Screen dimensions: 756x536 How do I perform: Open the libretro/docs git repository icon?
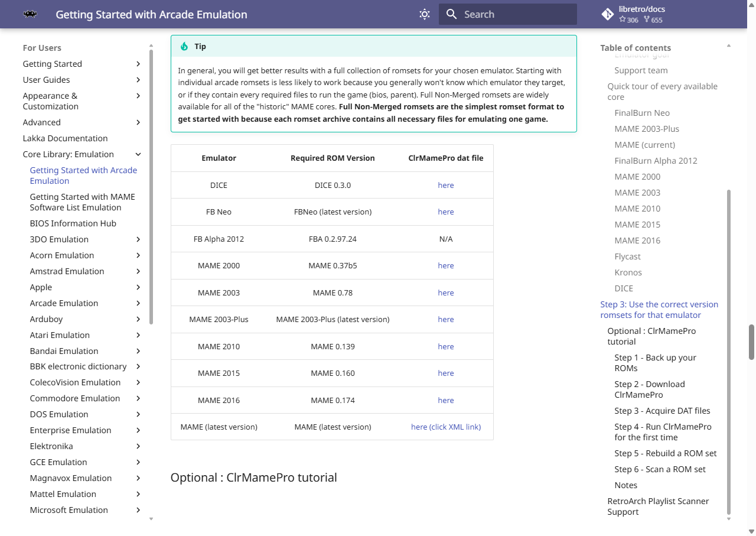[607, 14]
